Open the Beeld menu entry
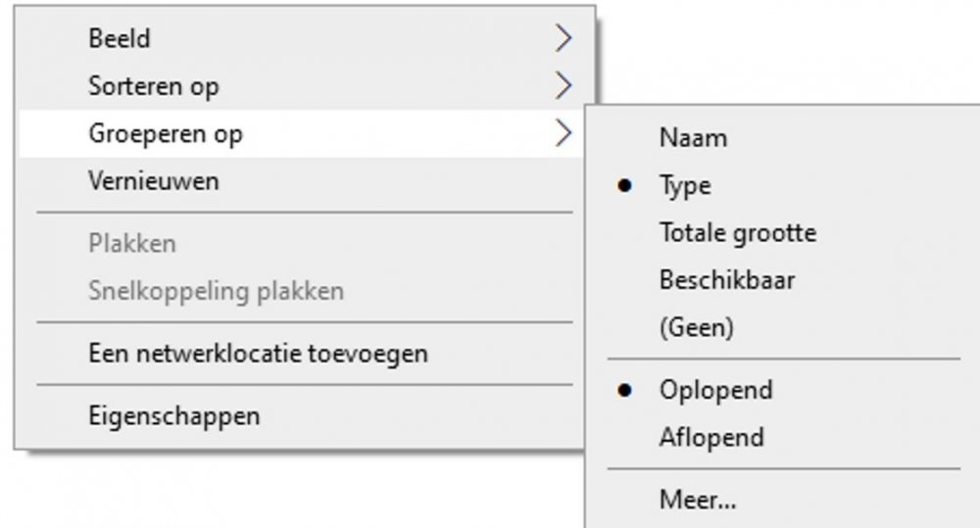Screen dimensions: 980x528 (120, 38)
